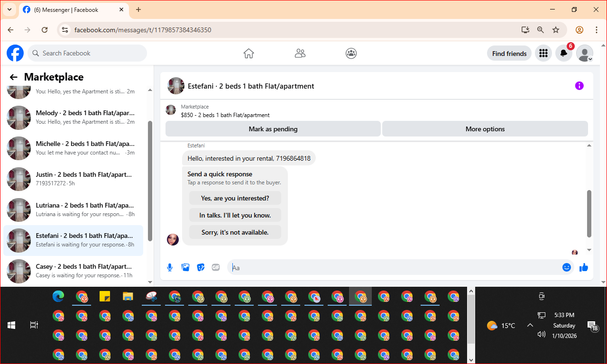Screen dimensions: 607x364
Task: Click conversation list scroll up arrow
Action: [x=150, y=90]
